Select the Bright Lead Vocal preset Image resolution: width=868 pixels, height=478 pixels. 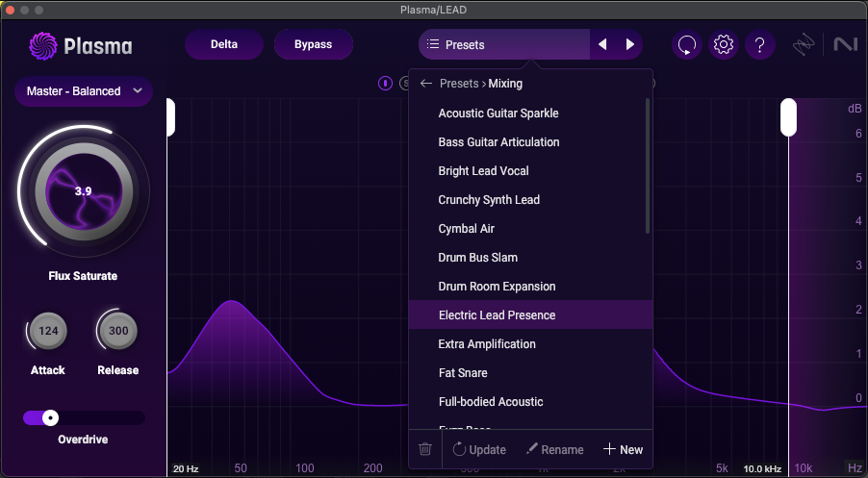pos(530,171)
